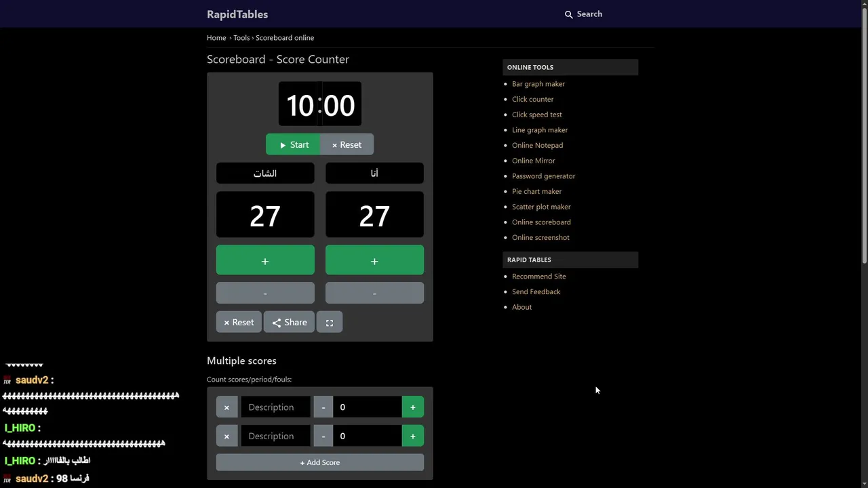Edit the left team name الشات
868x488 pixels.
265,174
